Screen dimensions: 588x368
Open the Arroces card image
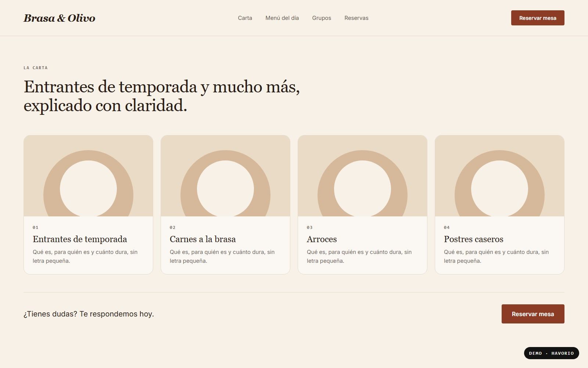coord(362,176)
